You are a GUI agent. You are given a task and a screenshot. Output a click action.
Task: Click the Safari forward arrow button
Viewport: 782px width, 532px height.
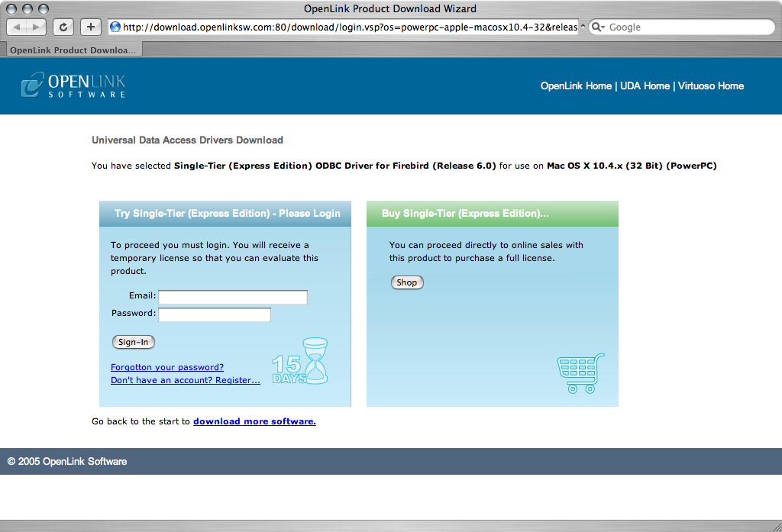[x=37, y=27]
